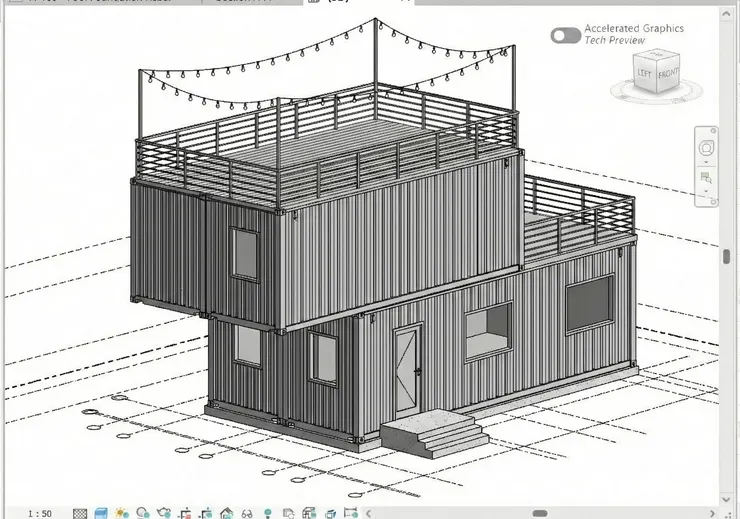Activate the Zoom Region tool in navigation bar
The height and width of the screenshot is (519, 740).
click(706, 178)
